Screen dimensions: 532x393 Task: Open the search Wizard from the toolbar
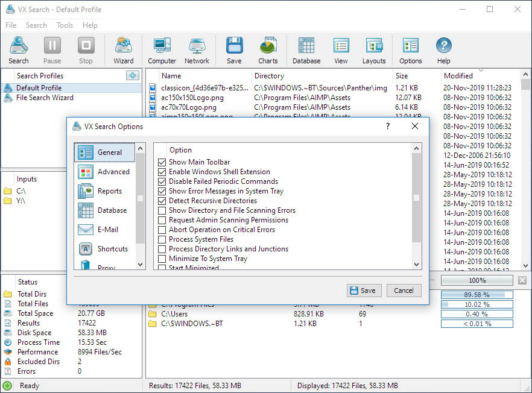pyautogui.click(x=124, y=50)
